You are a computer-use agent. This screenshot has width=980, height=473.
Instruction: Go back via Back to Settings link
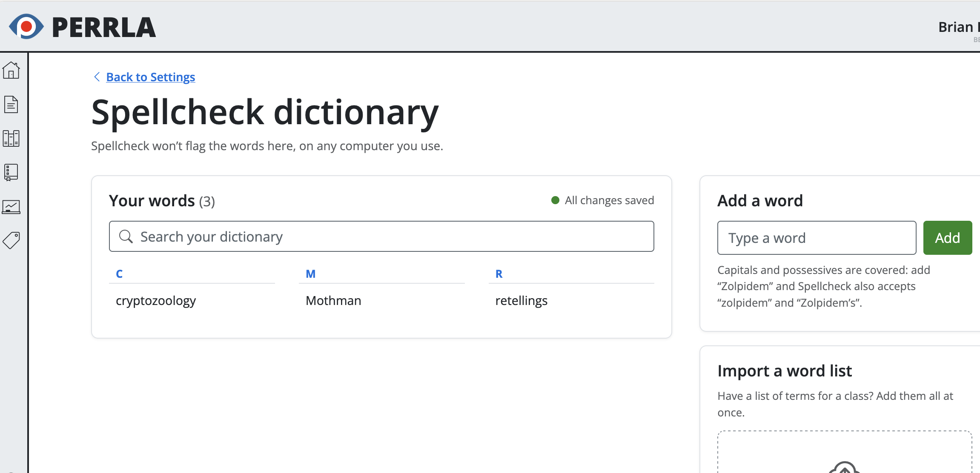[151, 77]
